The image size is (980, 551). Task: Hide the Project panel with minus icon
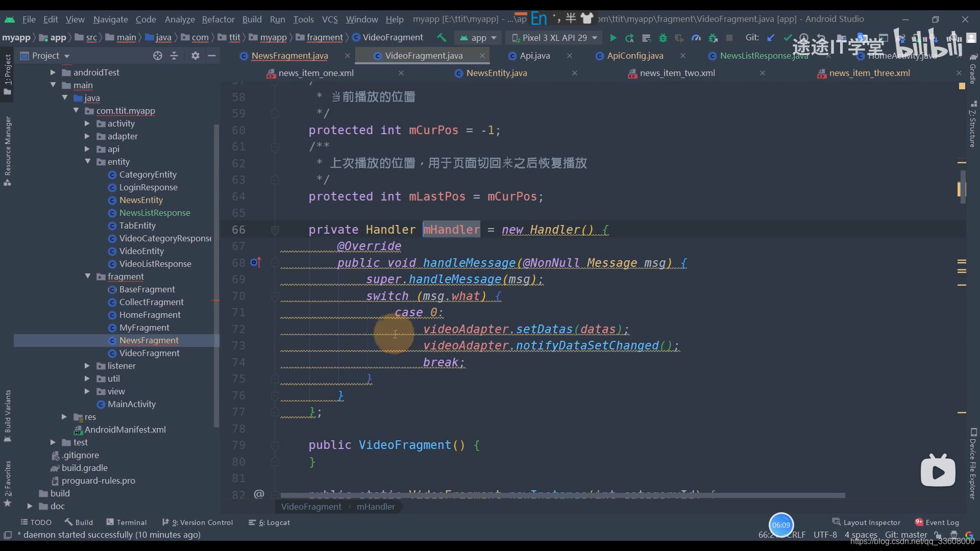pos(212,56)
